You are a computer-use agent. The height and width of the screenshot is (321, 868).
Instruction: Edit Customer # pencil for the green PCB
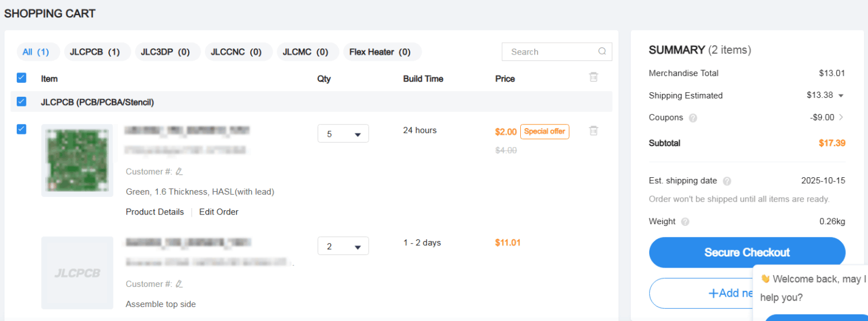click(x=179, y=172)
